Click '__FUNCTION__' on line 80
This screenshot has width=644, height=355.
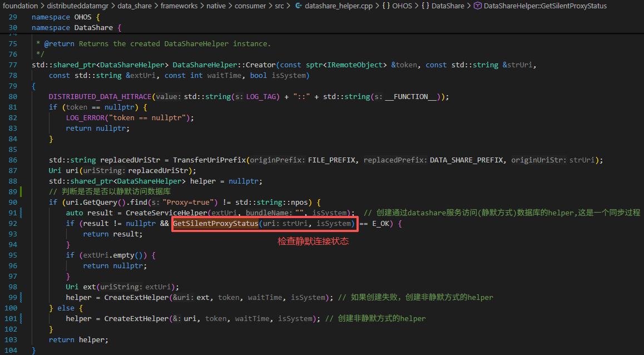[x=411, y=97]
